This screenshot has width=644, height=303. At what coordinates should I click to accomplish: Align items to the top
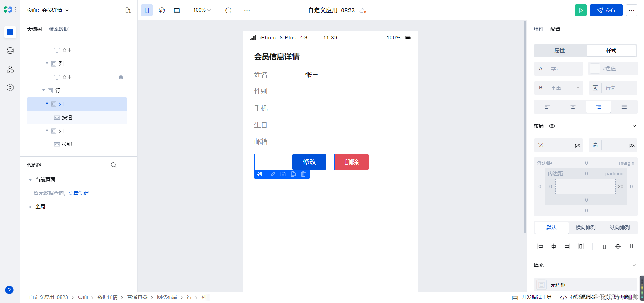coord(604,246)
